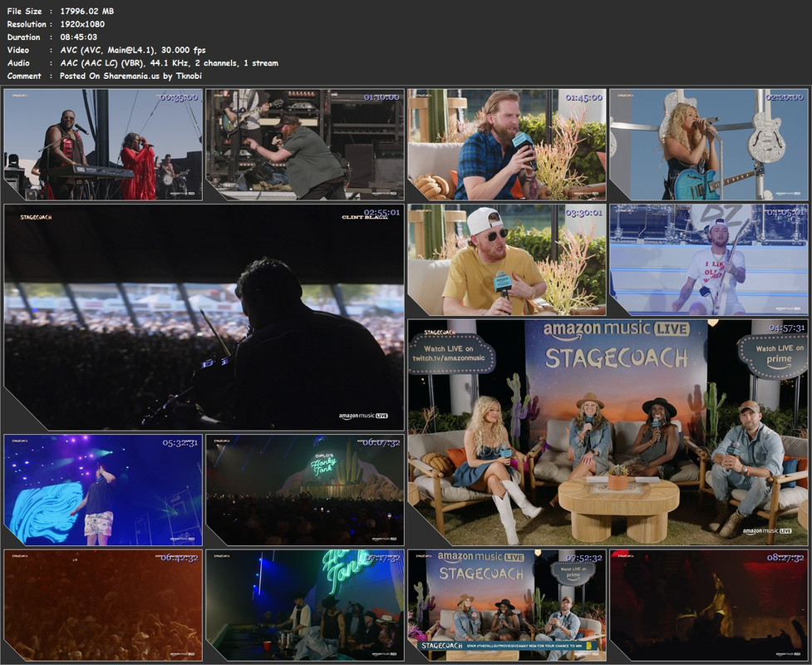This screenshot has width=812, height=665.
Task: Click the STAGECOACH logo in the large dark frame
Action: (36, 217)
